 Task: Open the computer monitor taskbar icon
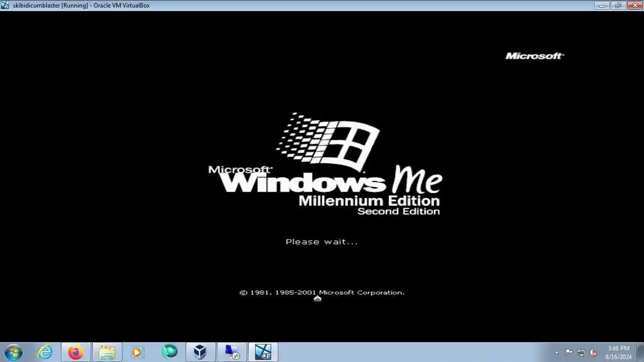point(232,352)
